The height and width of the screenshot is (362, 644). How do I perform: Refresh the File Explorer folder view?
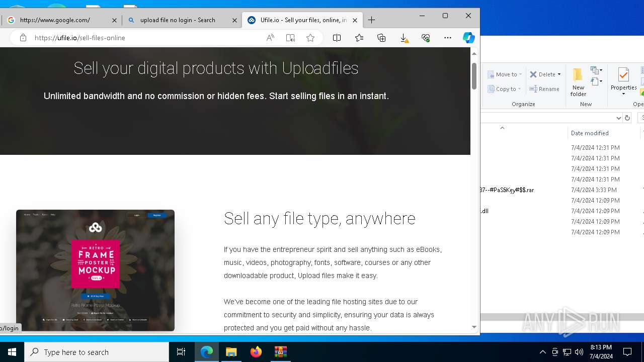click(x=627, y=118)
